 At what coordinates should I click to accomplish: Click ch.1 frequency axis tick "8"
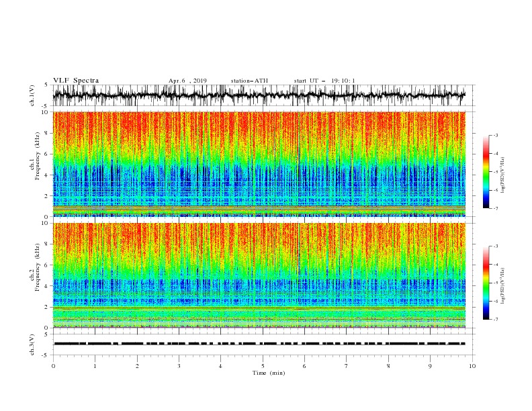click(x=46, y=133)
